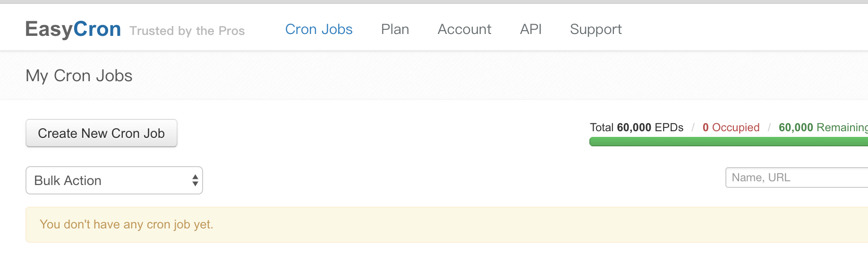Click the green EPD usage bar
868x253 pixels.
pos(728,142)
